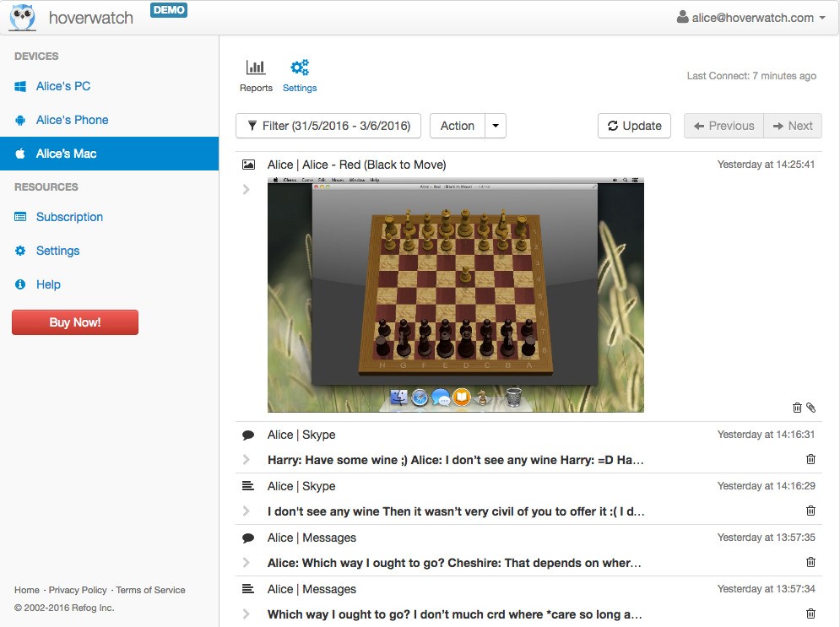
Task: Open the Settings gears icon in toolbar
Action: (300, 68)
